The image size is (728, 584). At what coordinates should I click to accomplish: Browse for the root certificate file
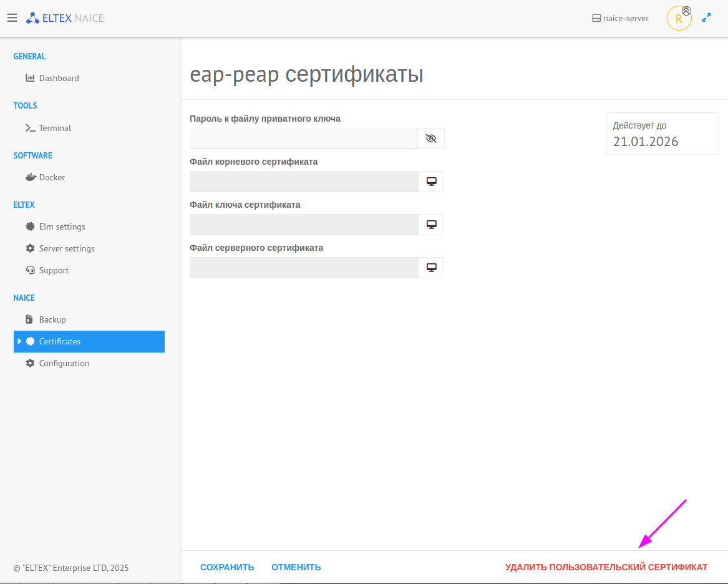click(431, 182)
